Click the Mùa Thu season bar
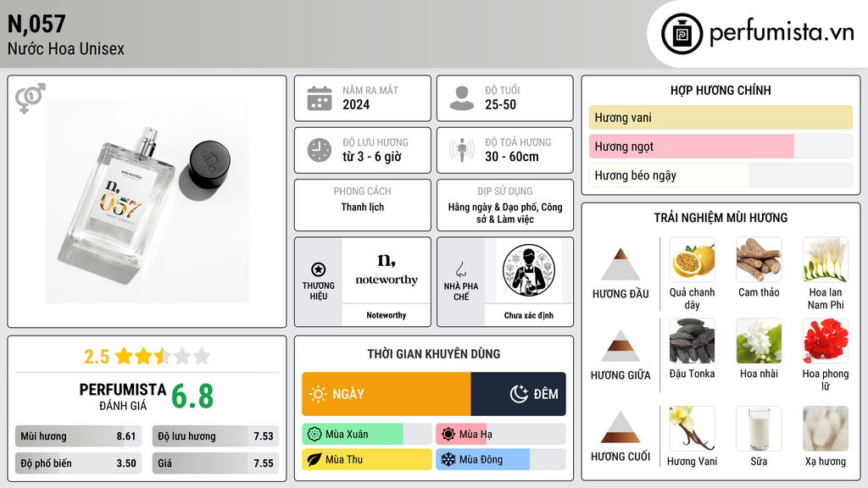 pos(366,459)
